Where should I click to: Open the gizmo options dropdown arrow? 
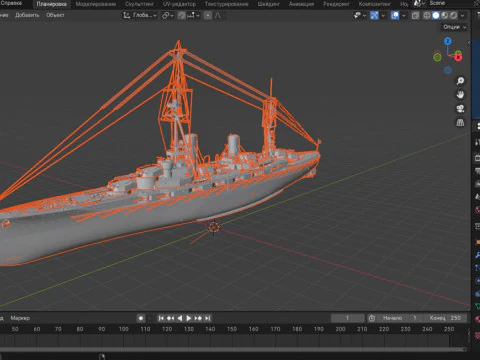coord(383,15)
